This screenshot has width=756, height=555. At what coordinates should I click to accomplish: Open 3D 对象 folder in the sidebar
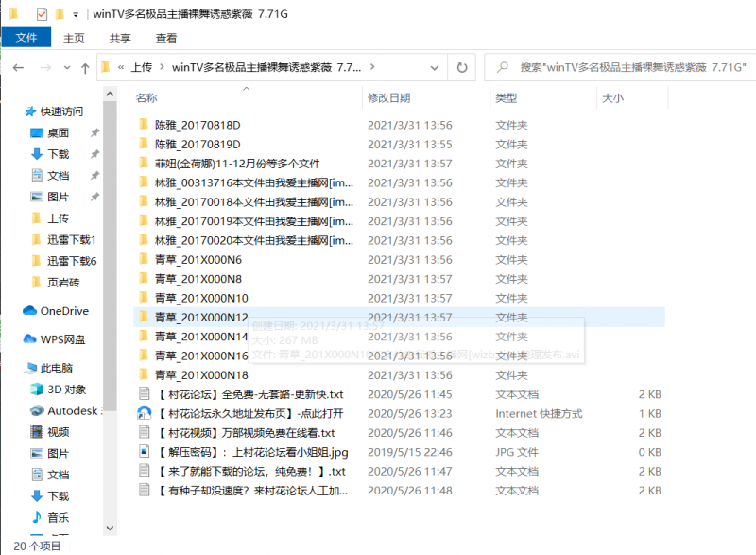pyautogui.click(x=66, y=389)
